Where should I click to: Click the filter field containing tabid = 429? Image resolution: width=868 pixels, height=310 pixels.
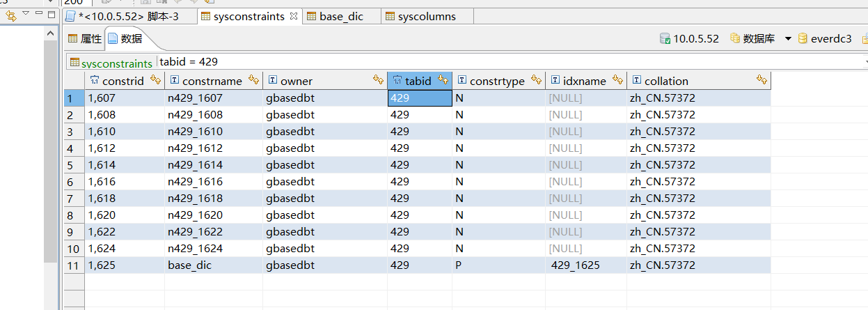pyautogui.click(x=512, y=62)
